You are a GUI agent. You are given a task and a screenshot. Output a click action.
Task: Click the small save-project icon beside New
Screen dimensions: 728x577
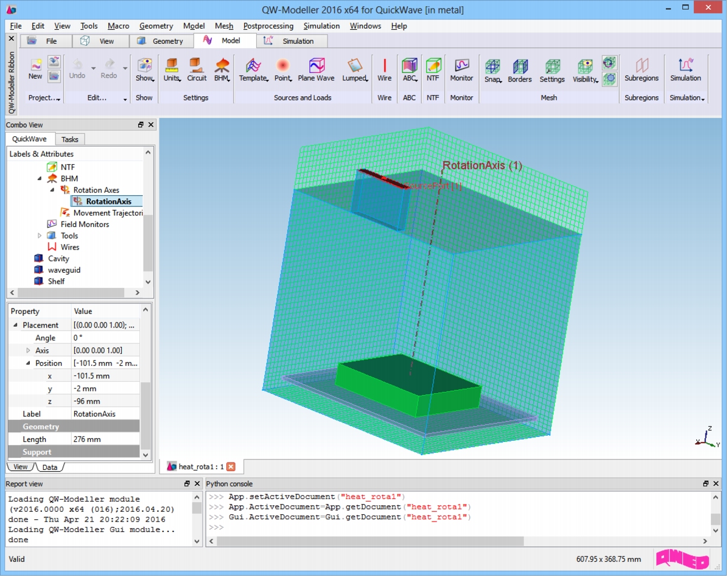[x=54, y=61]
